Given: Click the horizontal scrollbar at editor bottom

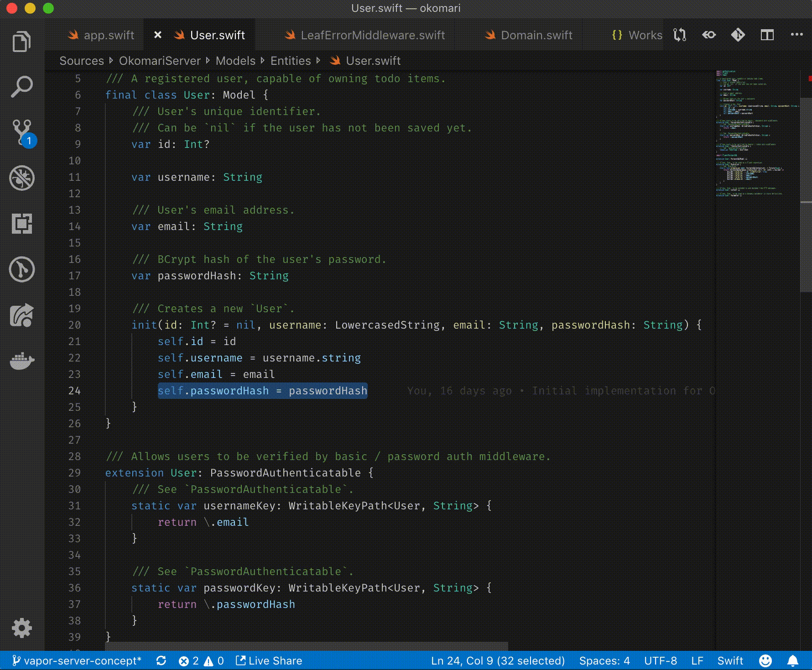Looking at the screenshot, I should pyautogui.click(x=307, y=646).
